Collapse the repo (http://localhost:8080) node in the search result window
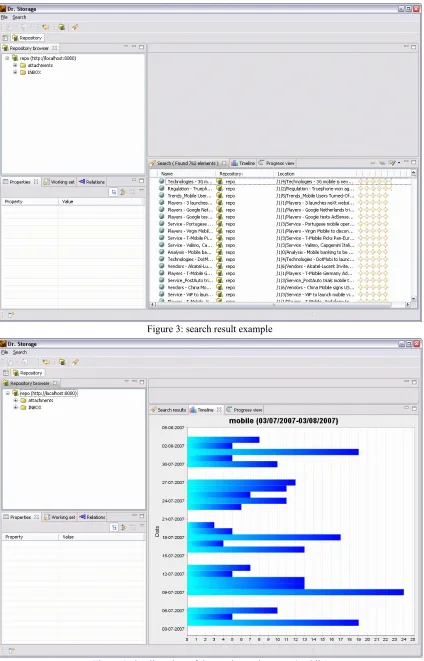The height and width of the screenshot is (661, 424). pyautogui.click(x=7, y=58)
